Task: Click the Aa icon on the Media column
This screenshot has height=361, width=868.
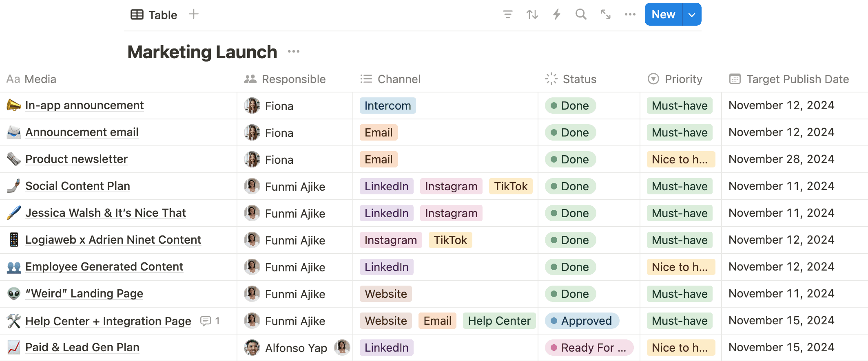Action: pyautogui.click(x=13, y=79)
